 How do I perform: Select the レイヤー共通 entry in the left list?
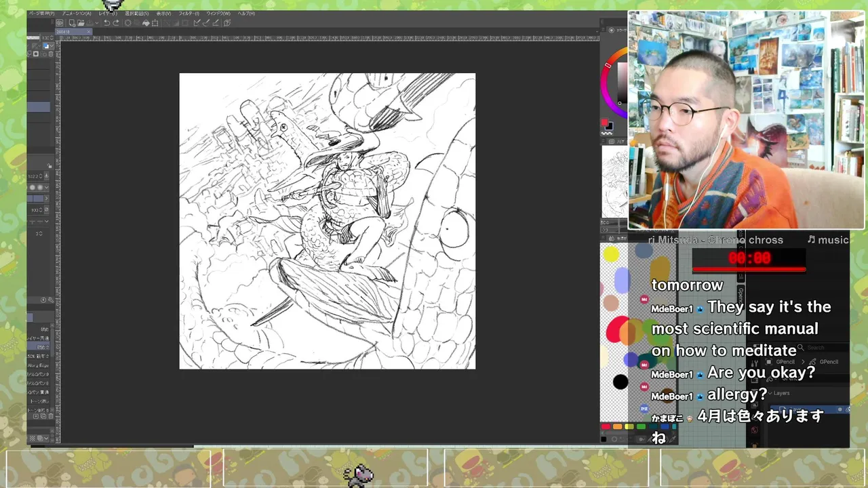tap(39, 338)
